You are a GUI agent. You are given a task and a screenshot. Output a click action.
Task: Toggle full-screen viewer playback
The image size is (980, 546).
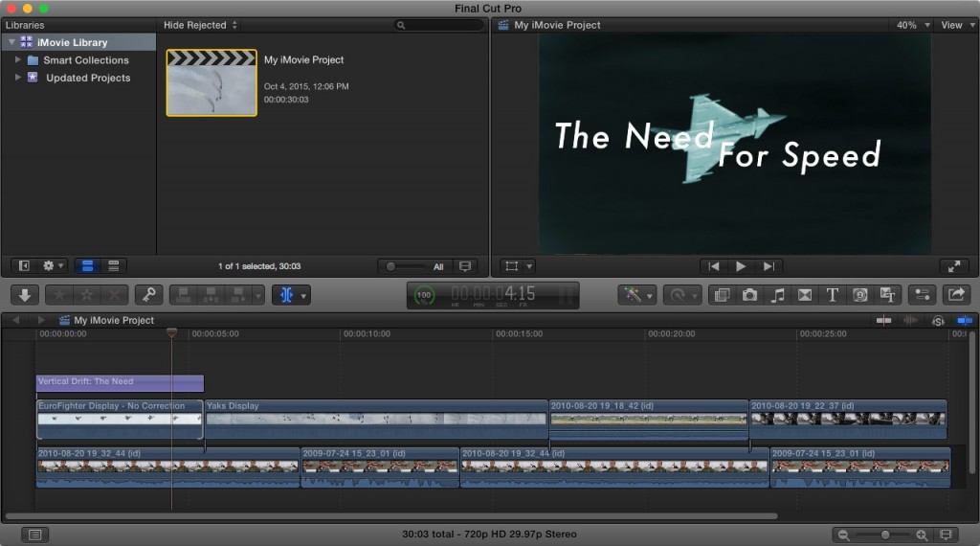[954, 266]
